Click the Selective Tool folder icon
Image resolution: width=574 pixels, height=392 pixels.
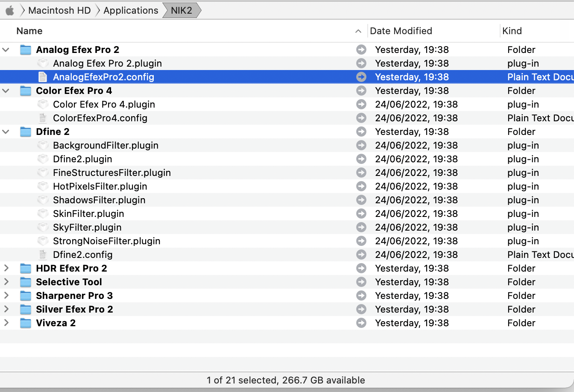click(26, 282)
